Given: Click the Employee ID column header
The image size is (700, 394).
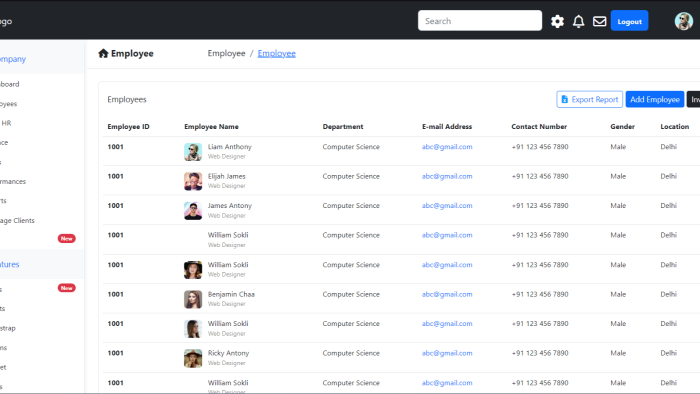Looking at the screenshot, I should coord(129,127).
